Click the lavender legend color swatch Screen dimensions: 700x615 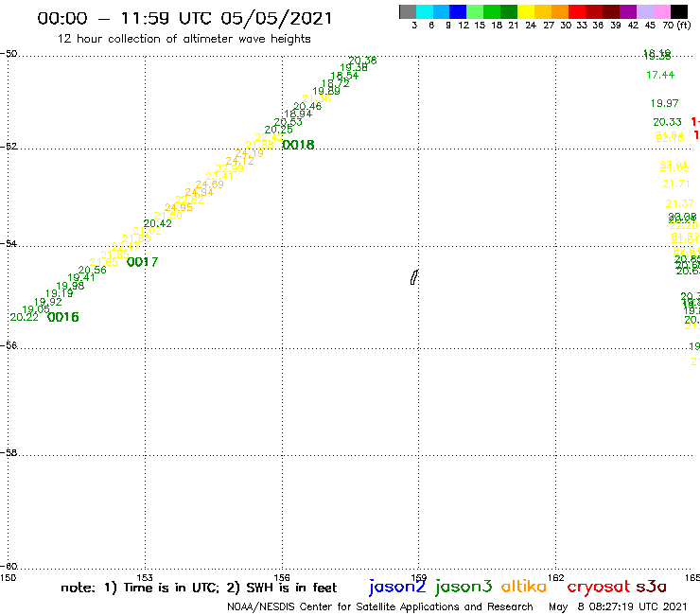click(x=644, y=11)
